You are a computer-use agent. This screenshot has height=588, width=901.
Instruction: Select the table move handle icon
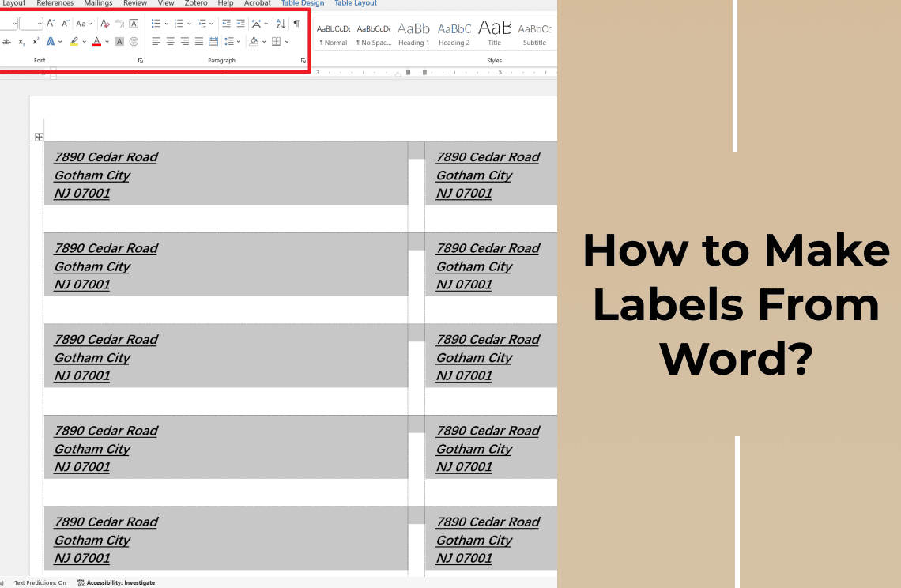pos(39,137)
